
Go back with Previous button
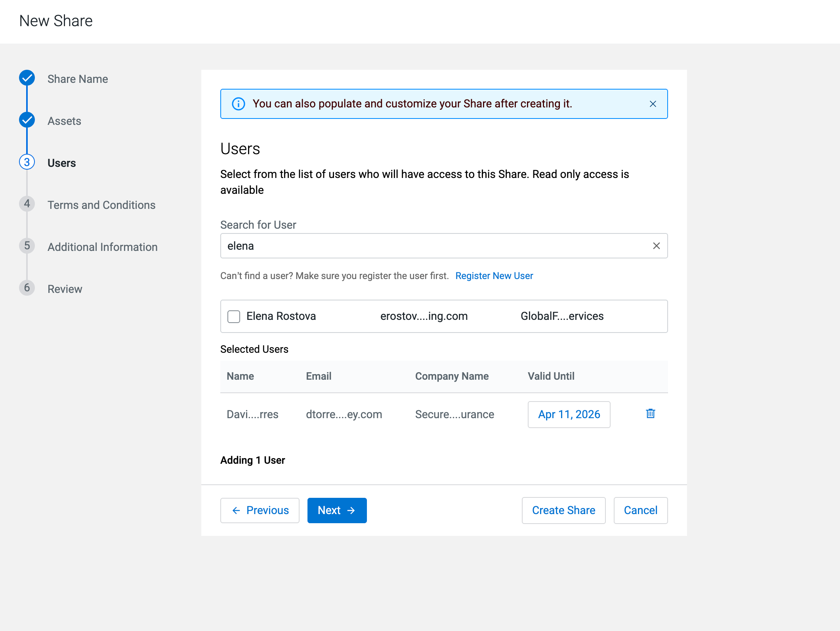coord(260,511)
